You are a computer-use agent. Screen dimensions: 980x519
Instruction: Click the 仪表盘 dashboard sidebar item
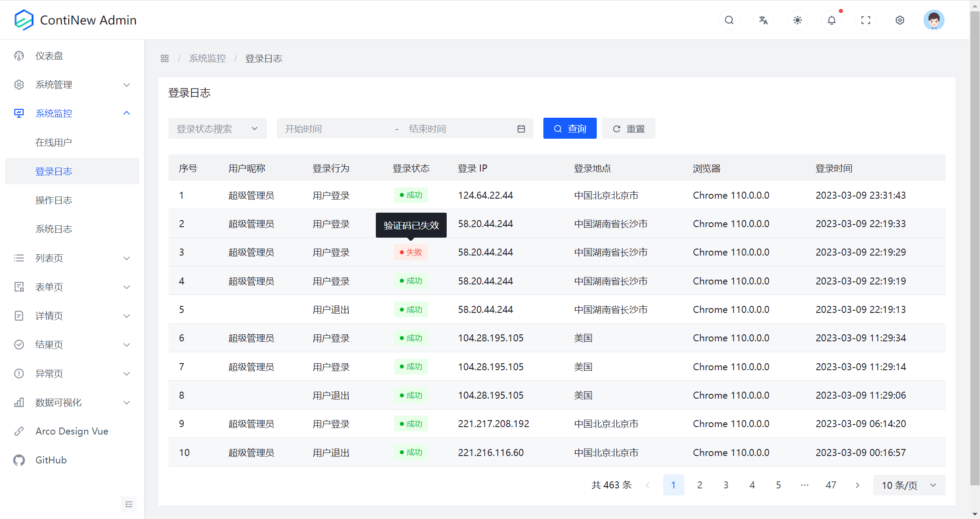(x=72, y=56)
